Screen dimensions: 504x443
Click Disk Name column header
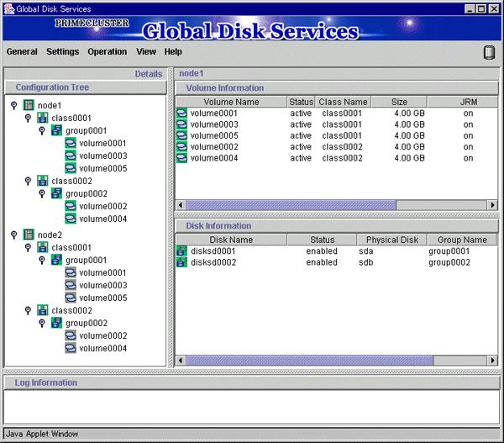pyautogui.click(x=231, y=240)
